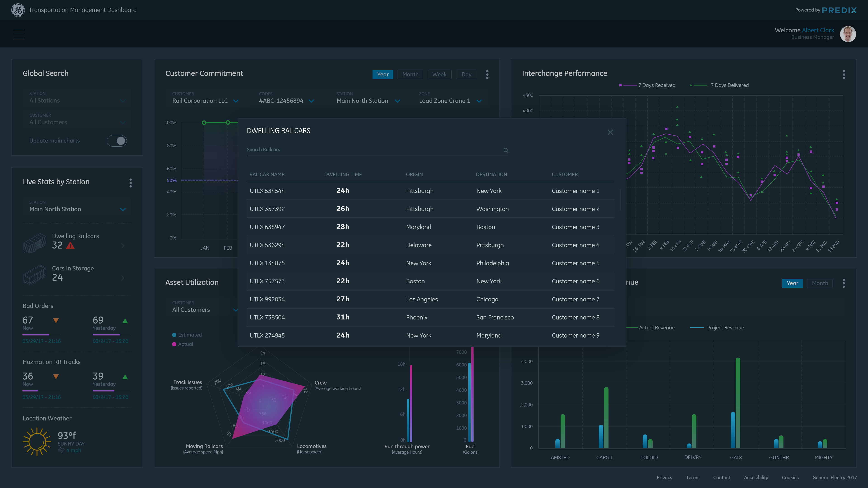Click the GE logo icon
This screenshot has width=868, height=488.
(18, 10)
